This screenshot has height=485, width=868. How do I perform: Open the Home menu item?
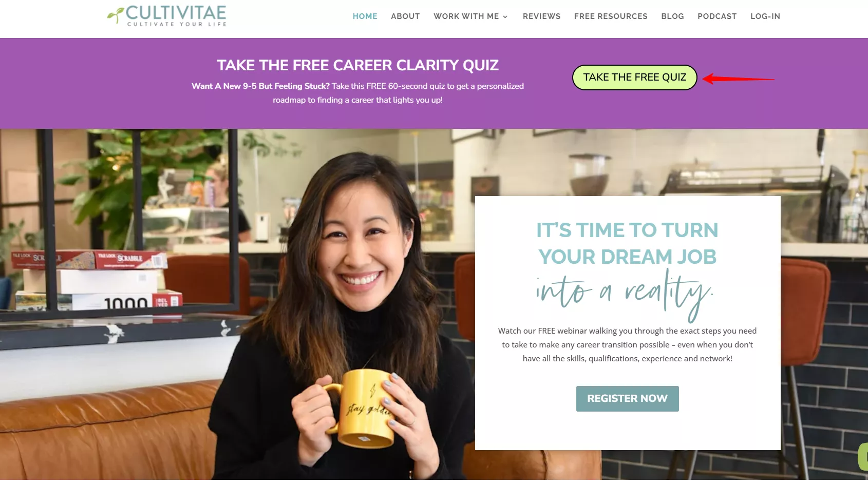pyautogui.click(x=365, y=16)
